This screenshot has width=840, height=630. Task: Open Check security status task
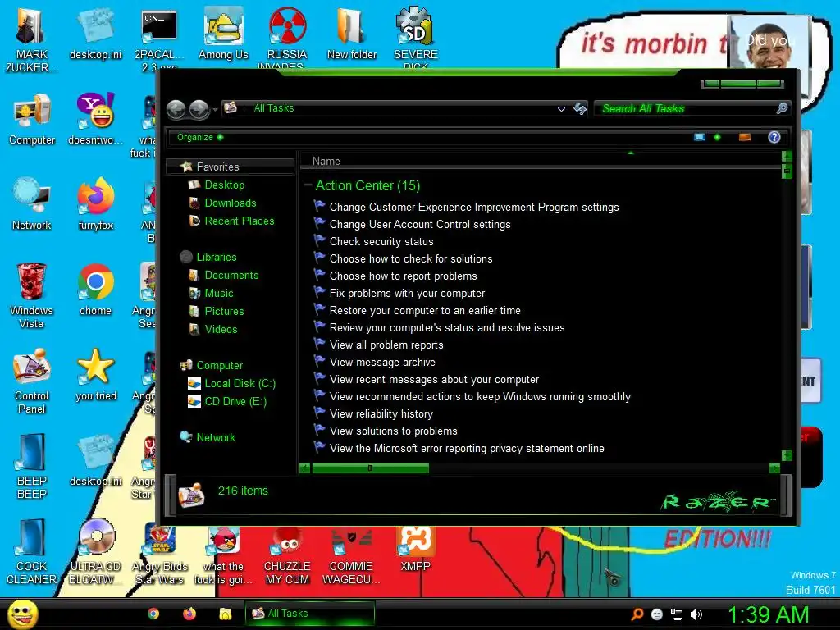(x=381, y=242)
